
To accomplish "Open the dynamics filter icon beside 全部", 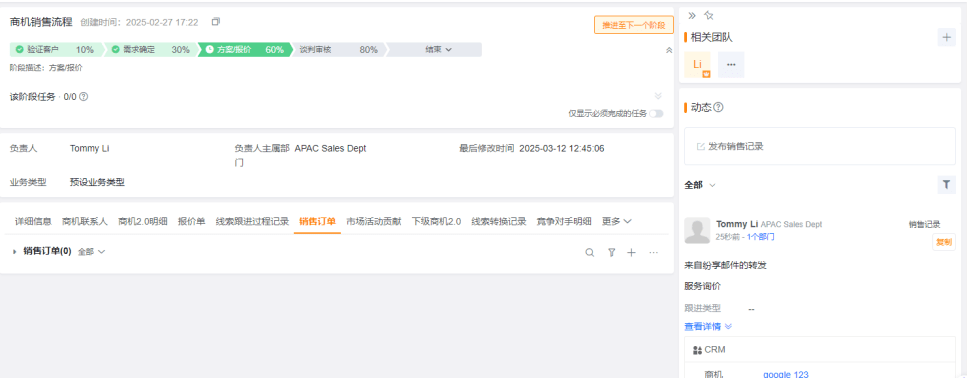I will [947, 184].
